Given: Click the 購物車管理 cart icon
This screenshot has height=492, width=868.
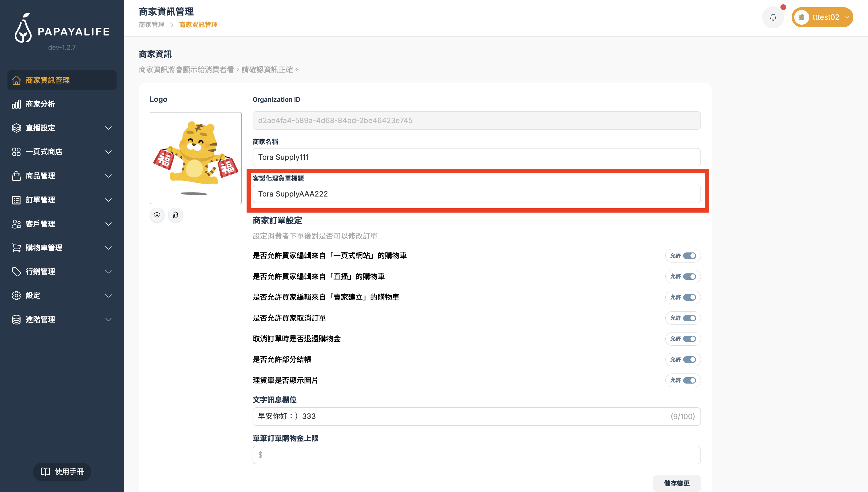Looking at the screenshot, I should point(16,248).
